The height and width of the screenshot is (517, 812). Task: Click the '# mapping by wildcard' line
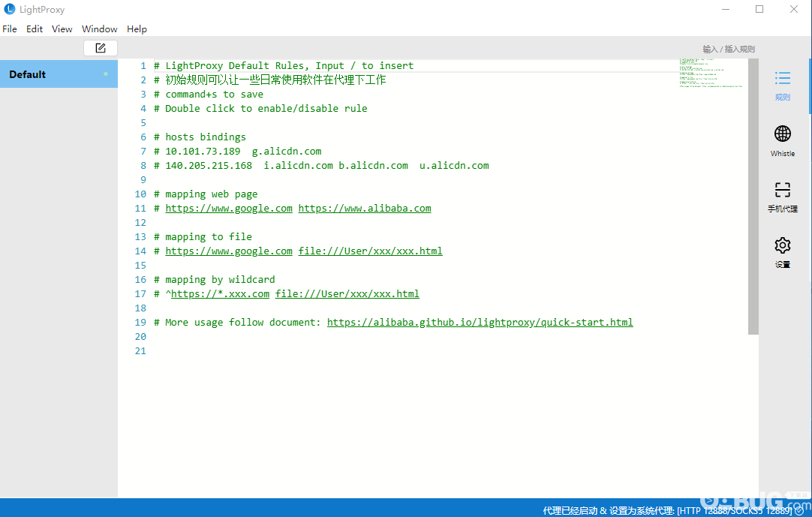[x=215, y=280]
